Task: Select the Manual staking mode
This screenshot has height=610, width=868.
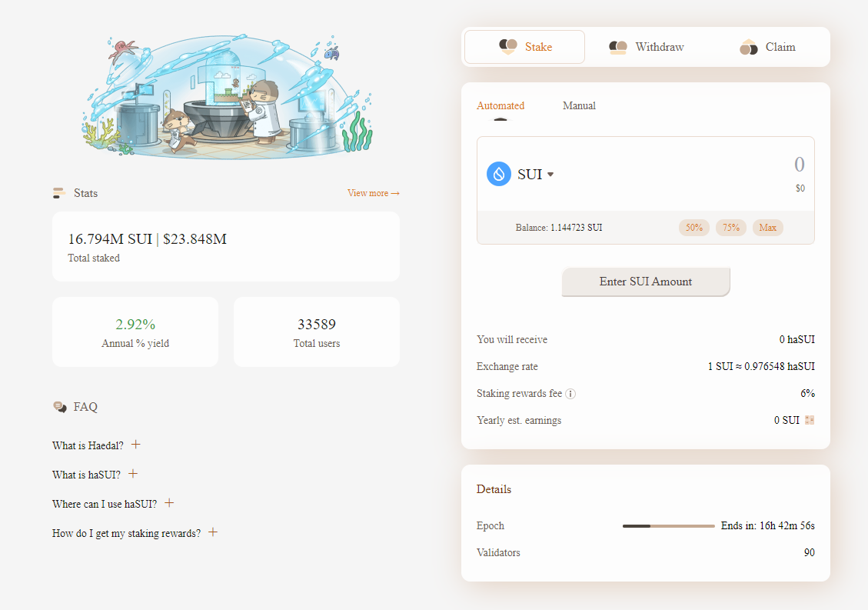Action: click(579, 106)
